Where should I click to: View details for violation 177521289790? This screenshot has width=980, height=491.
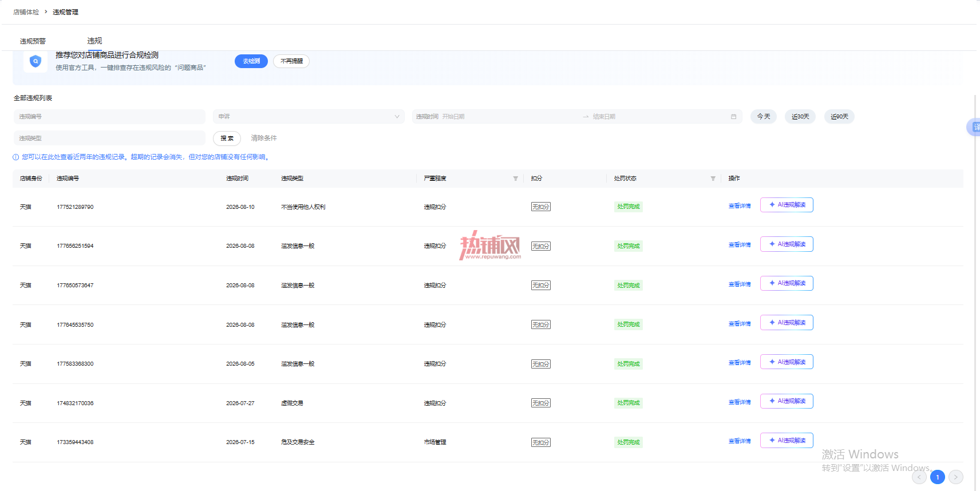(740, 206)
